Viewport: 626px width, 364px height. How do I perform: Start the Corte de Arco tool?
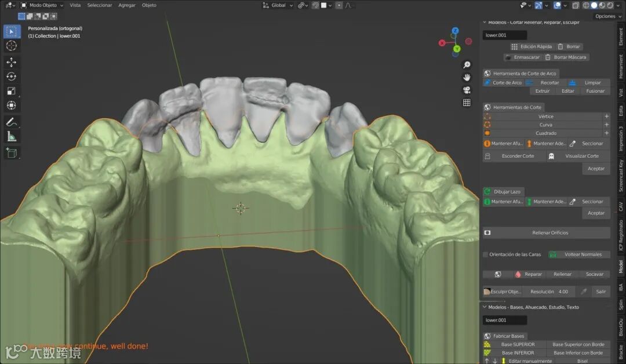click(x=503, y=83)
